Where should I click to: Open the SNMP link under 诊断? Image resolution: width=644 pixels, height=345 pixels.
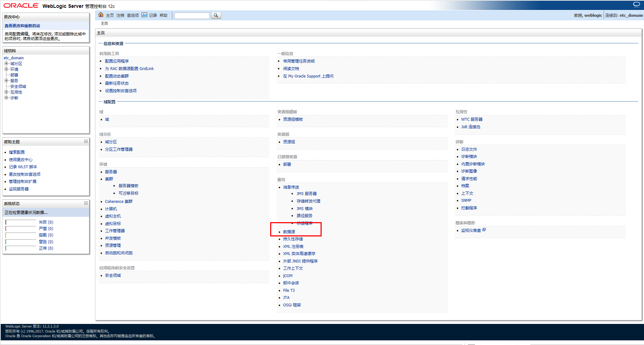click(x=466, y=200)
